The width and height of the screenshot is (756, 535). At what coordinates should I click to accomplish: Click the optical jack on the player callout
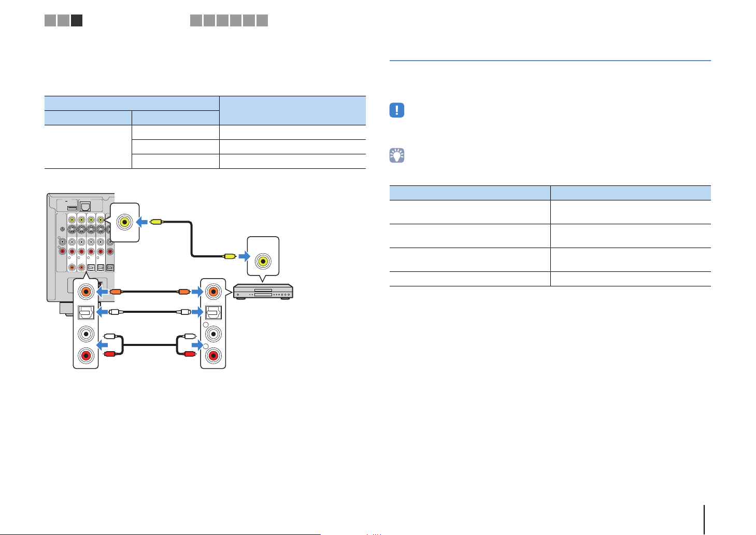point(213,312)
